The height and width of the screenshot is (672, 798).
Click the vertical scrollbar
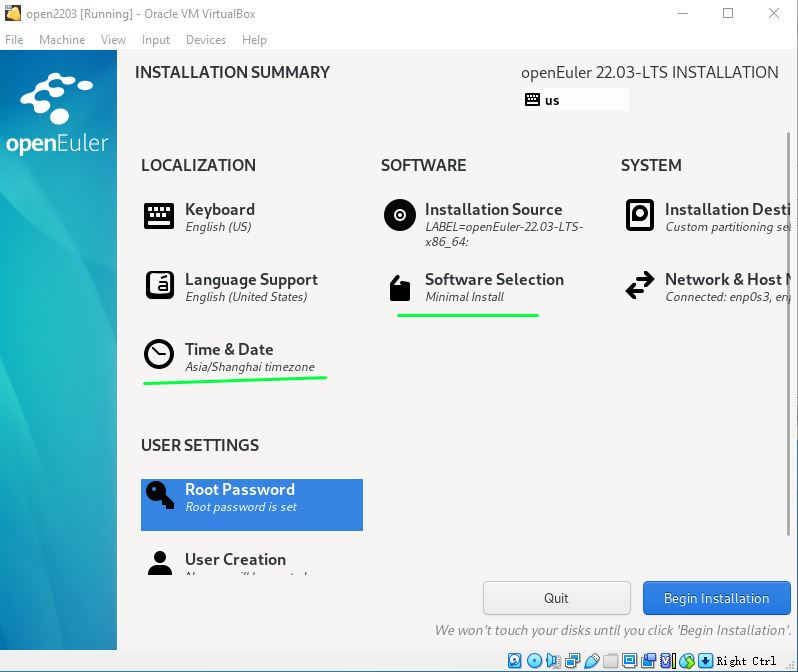pos(787,334)
